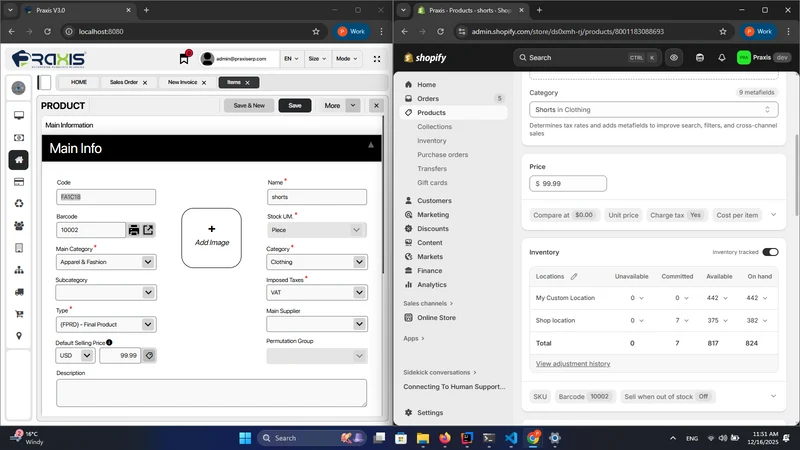Open Visual Studio Code from taskbar
This screenshot has width=800, height=450.
coord(511,438)
